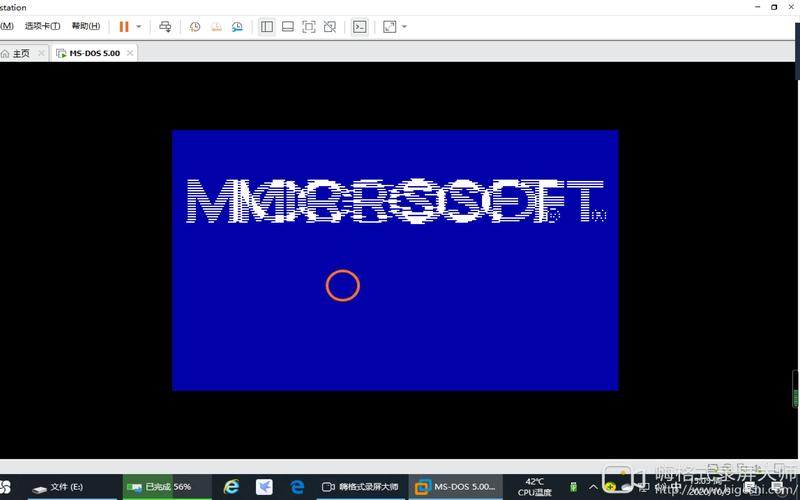Open the 选项卡(T) menu
The image size is (800, 500).
[42, 26]
